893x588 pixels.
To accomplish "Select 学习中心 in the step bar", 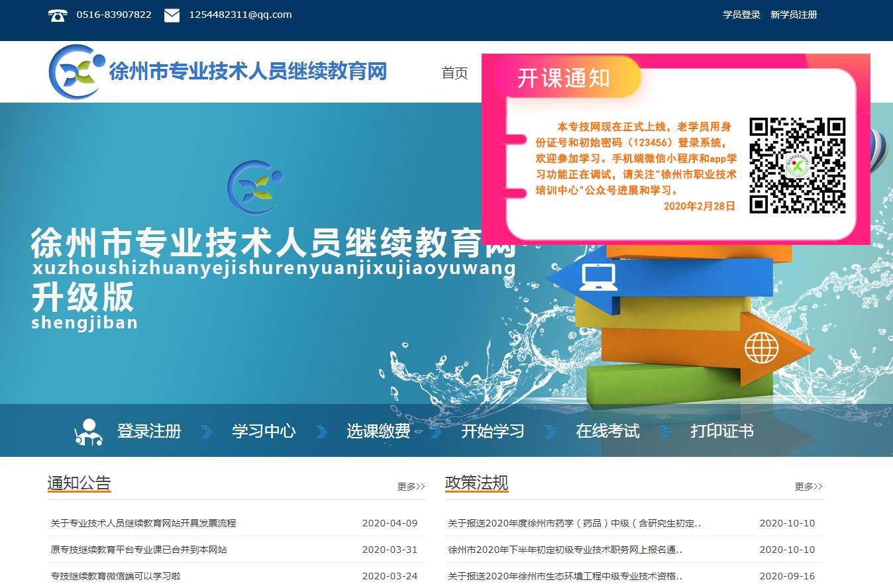I will (264, 432).
